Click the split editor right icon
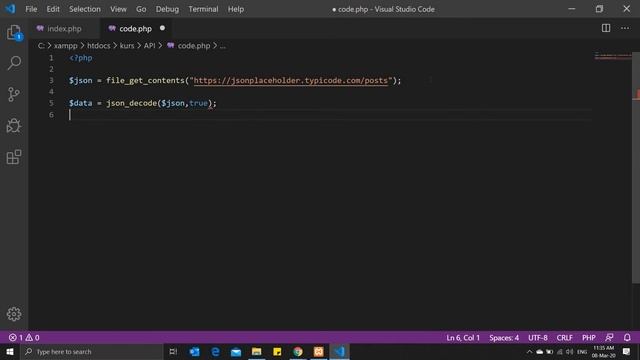The width and height of the screenshot is (640, 360). (x=606, y=28)
